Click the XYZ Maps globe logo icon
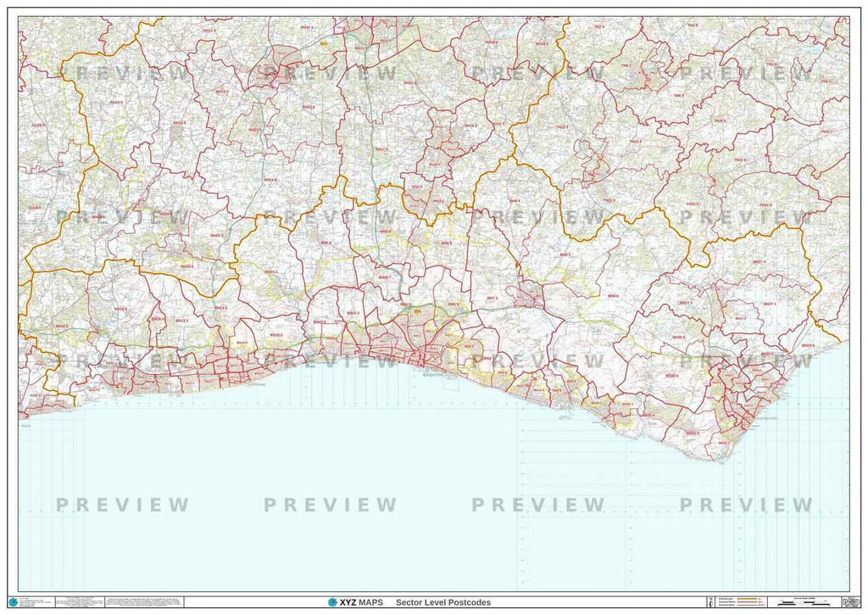This screenshot has width=868, height=615. pos(331,602)
